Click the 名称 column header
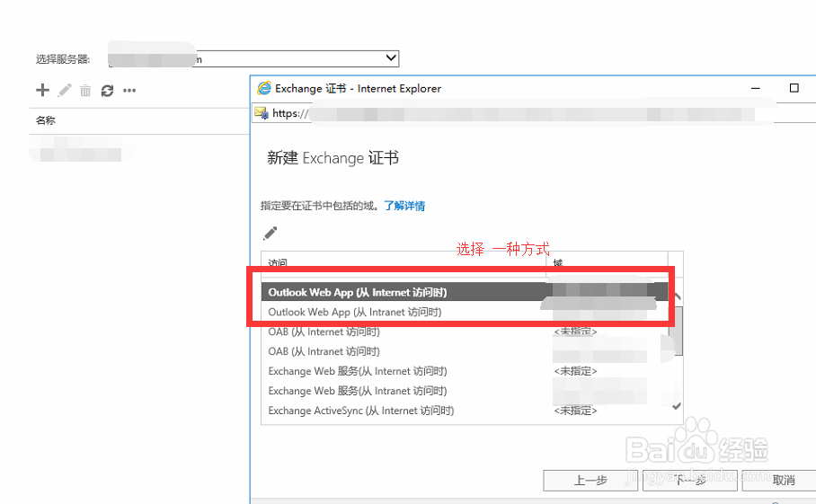 45,120
